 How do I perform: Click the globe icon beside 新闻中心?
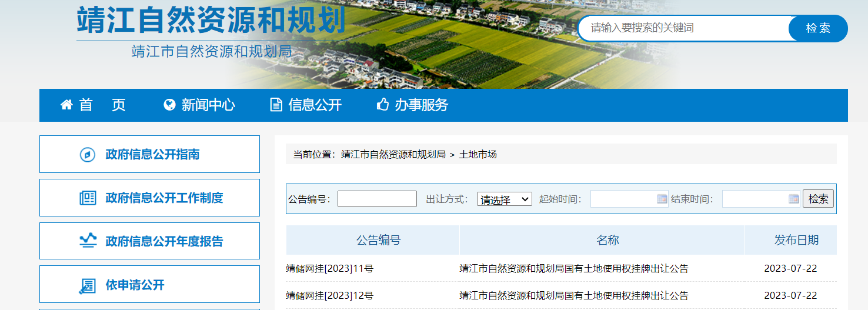point(169,105)
